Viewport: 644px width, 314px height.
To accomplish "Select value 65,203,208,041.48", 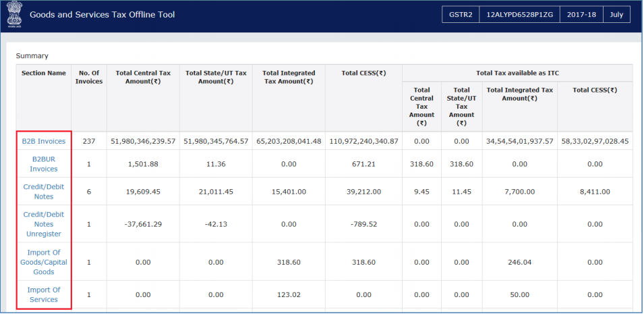I will click(x=289, y=141).
